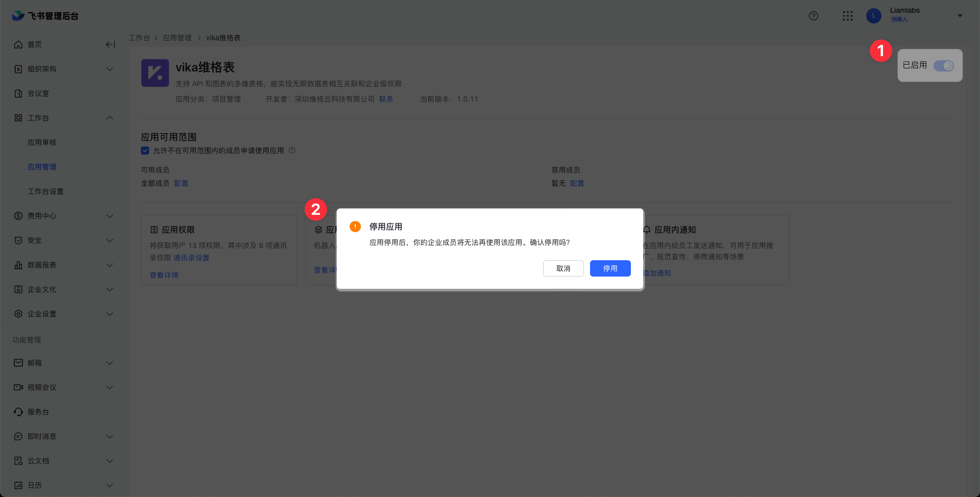The image size is (980, 497).
Task: Select 工作台设置 sidebar item
Action: click(45, 191)
